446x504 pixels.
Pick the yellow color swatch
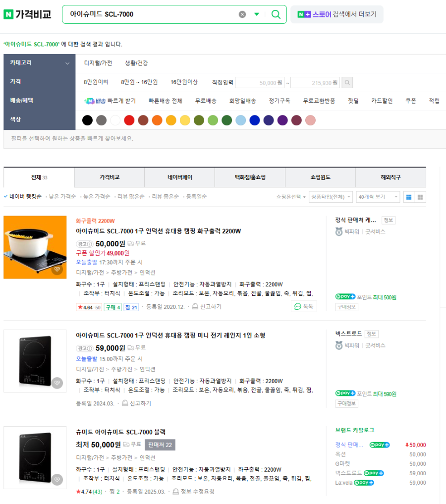point(185,120)
